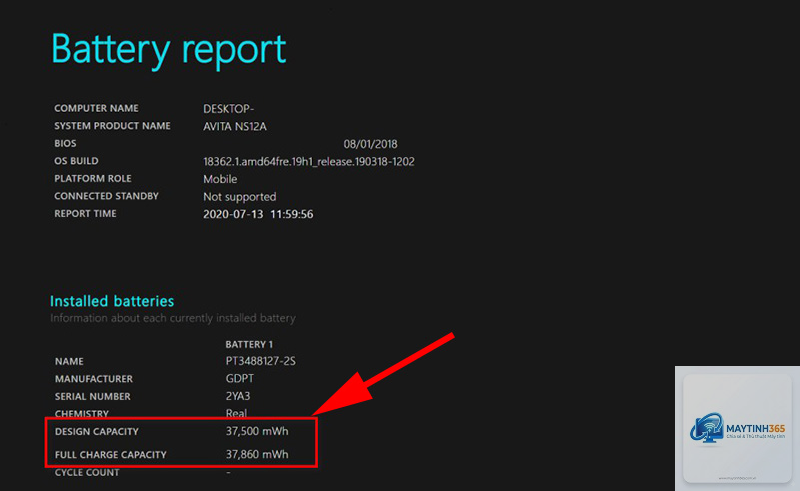
Task: Select the BIOS date 08/01/2018
Action: [x=370, y=144]
